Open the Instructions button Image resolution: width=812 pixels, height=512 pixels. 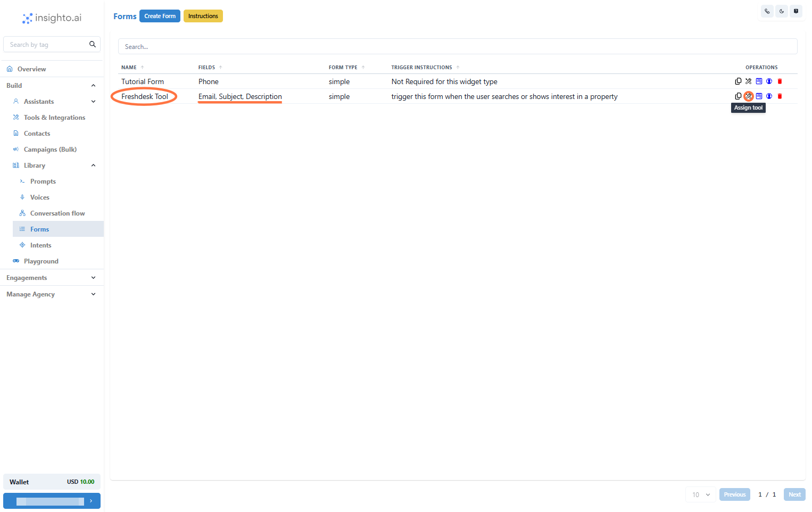203,15
